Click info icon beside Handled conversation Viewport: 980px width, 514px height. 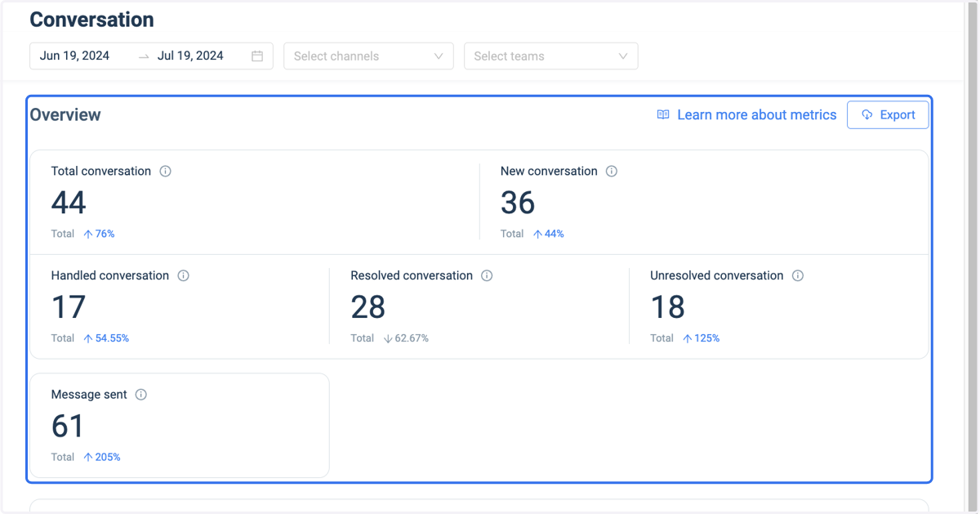pos(184,276)
